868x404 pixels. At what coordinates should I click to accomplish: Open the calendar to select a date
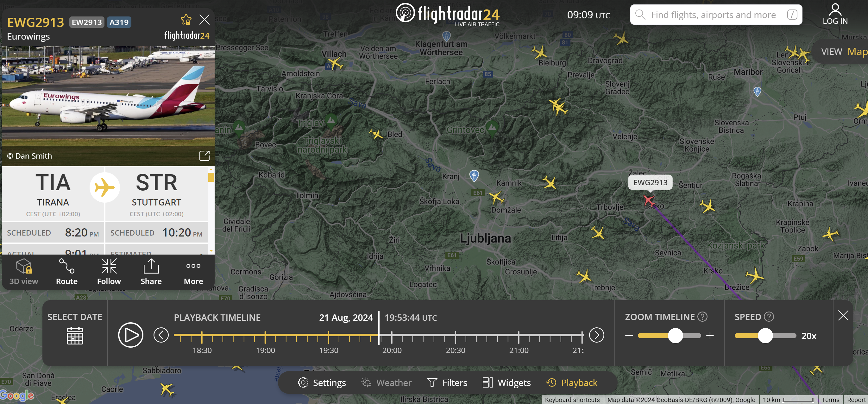point(75,335)
